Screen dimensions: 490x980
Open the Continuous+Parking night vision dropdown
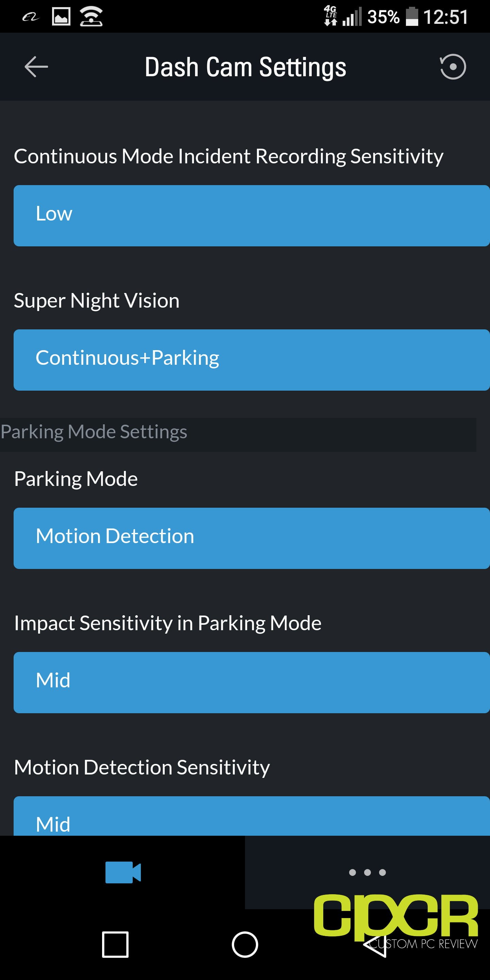(x=251, y=360)
